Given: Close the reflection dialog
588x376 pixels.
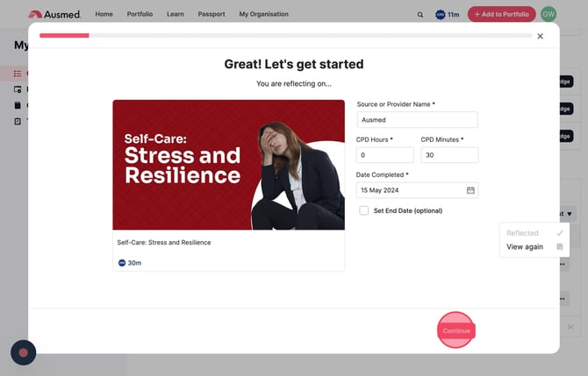Looking at the screenshot, I should [540, 36].
